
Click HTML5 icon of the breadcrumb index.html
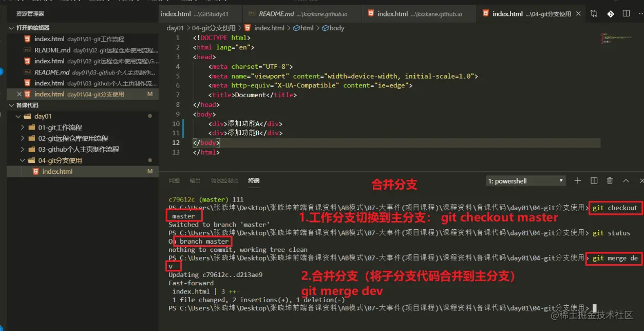[248, 28]
